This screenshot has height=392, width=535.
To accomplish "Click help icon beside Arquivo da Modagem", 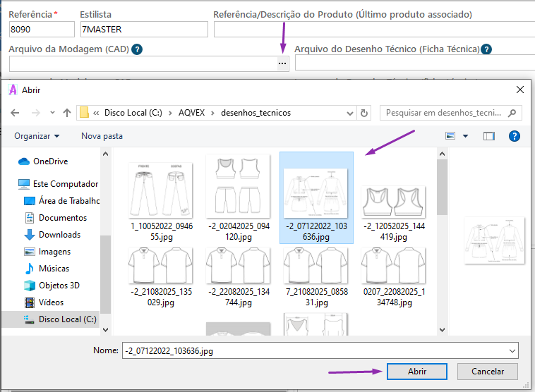I will 137,49.
